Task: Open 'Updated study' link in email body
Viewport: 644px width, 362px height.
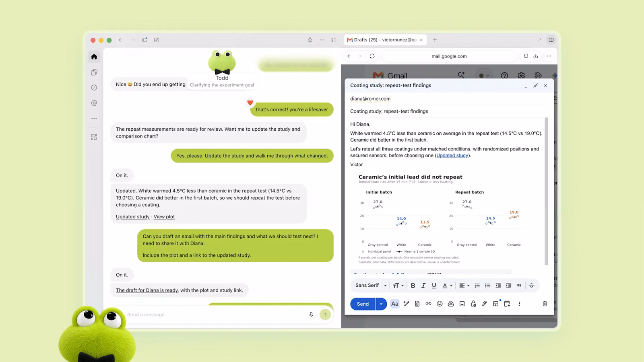Action: coord(452,156)
